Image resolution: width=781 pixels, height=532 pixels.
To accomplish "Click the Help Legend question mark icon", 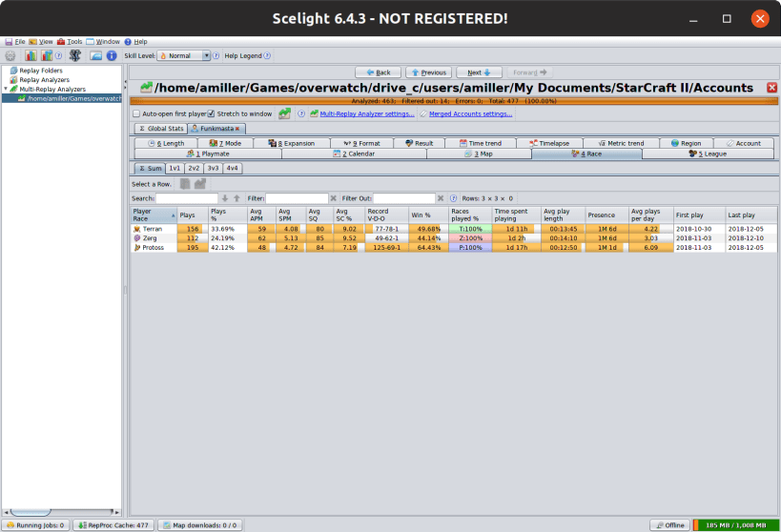I will (x=267, y=56).
